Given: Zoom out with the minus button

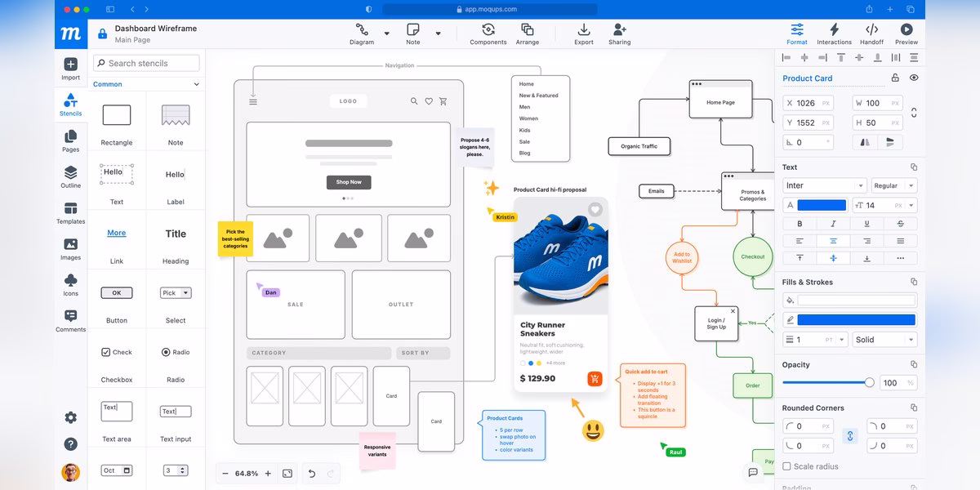Looking at the screenshot, I should (225, 474).
